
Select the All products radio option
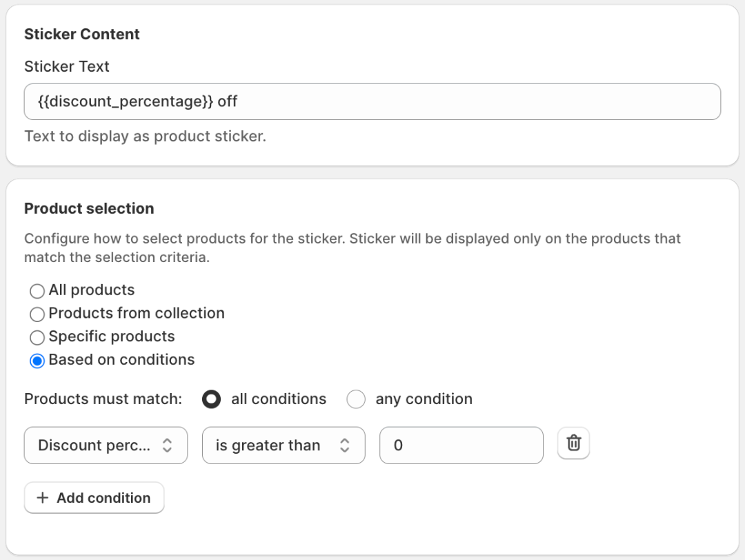[x=37, y=291]
